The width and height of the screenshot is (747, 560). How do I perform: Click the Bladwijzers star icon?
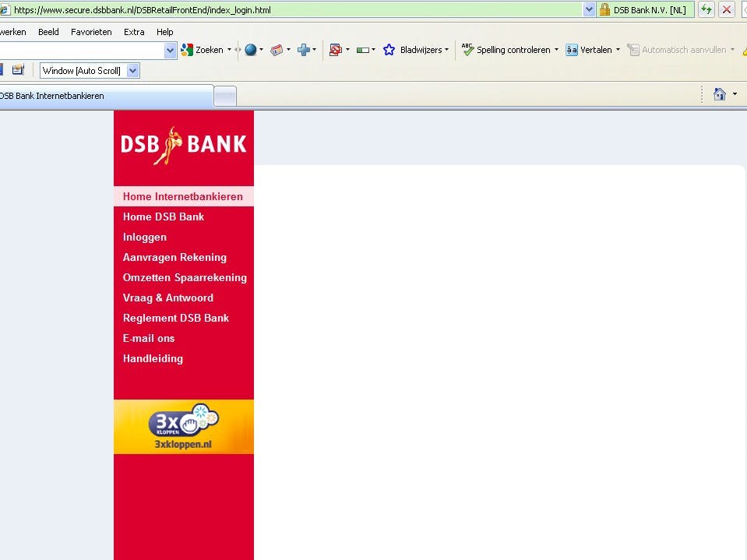coord(389,50)
